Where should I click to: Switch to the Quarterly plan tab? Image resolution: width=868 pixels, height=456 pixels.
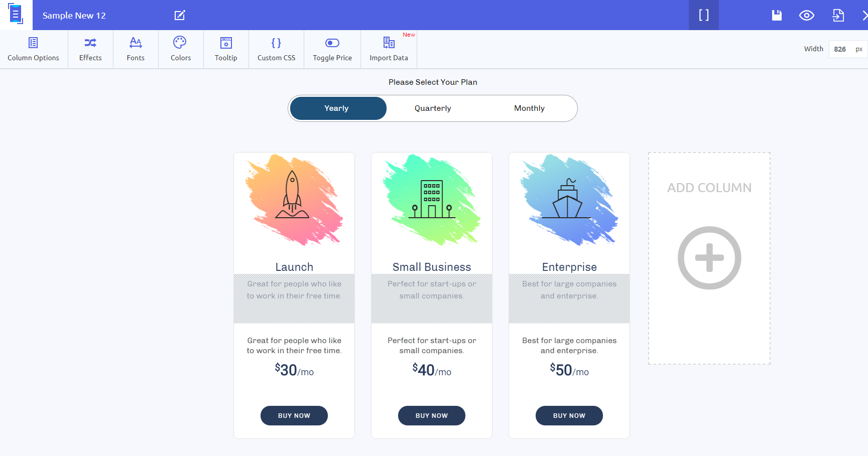pyautogui.click(x=433, y=108)
